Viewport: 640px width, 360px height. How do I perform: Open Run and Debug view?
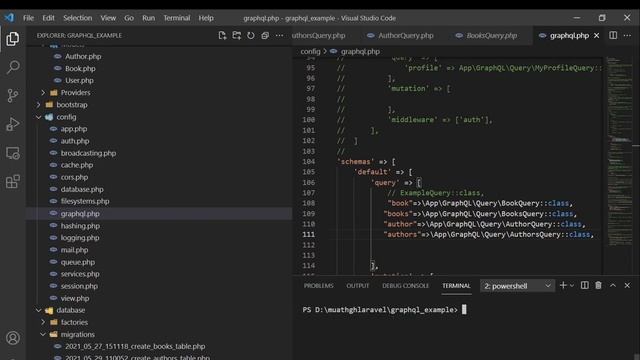pos(13,124)
